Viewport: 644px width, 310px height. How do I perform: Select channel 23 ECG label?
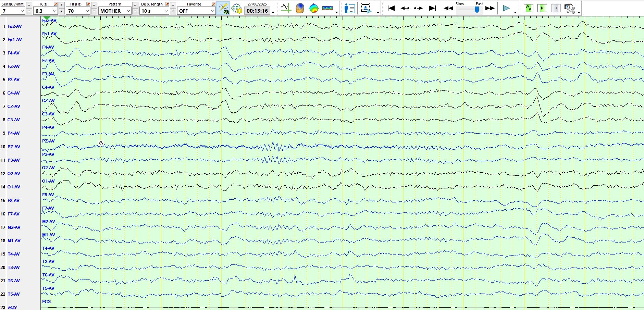(x=12, y=308)
